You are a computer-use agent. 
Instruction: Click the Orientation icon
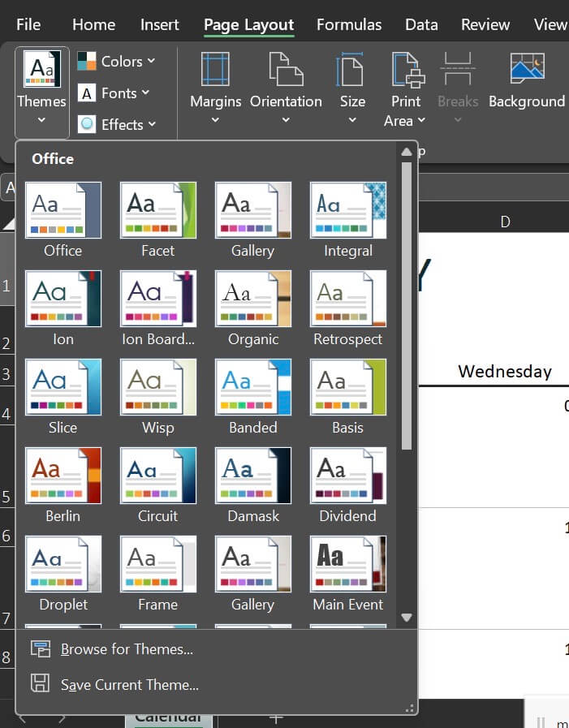tap(285, 70)
